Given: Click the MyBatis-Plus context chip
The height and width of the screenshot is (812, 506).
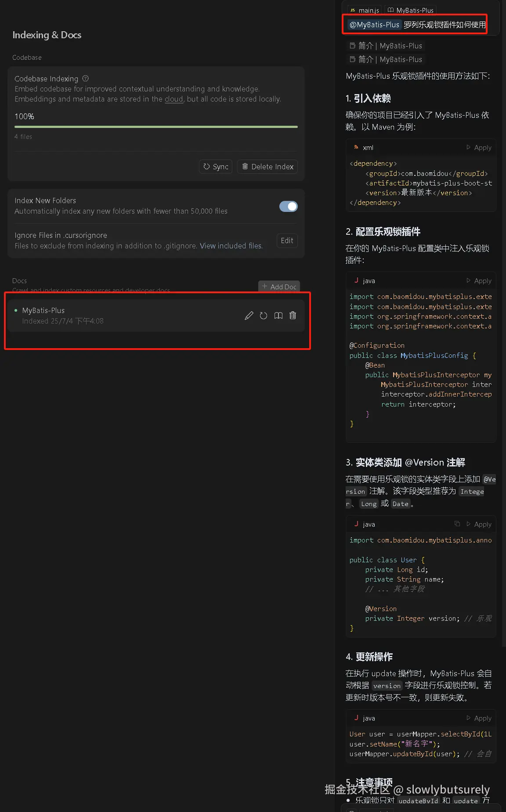Looking at the screenshot, I should point(411,10).
